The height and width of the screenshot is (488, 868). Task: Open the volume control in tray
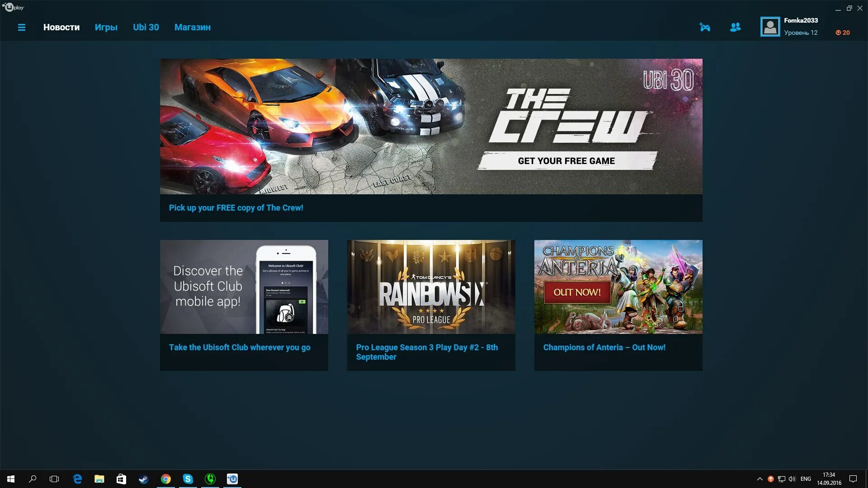[792, 479]
